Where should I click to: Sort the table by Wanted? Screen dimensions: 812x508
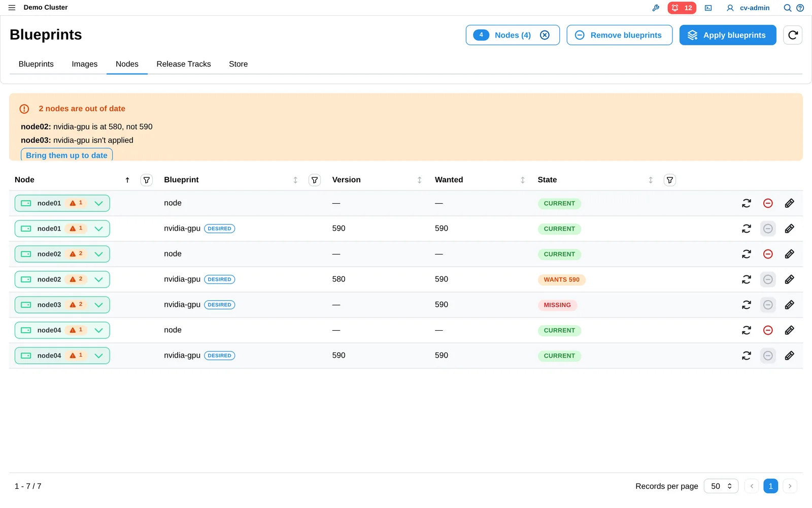coord(523,180)
